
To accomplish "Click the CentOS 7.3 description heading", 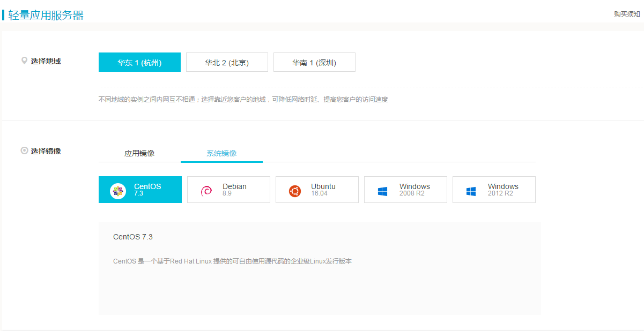I will pyautogui.click(x=133, y=237).
